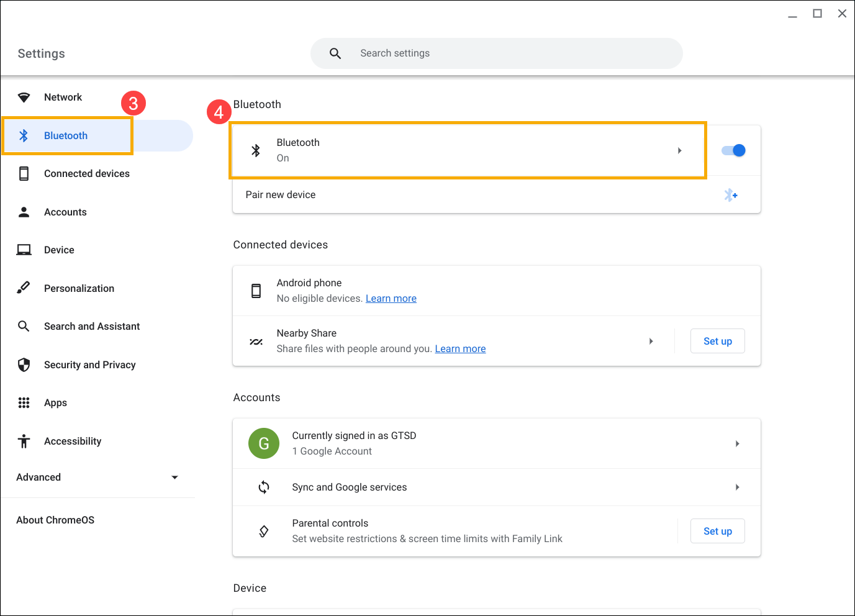Click the Bluetooth symbol in Bluetooth On row
Viewport: 855px width, 616px height.
click(x=256, y=150)
